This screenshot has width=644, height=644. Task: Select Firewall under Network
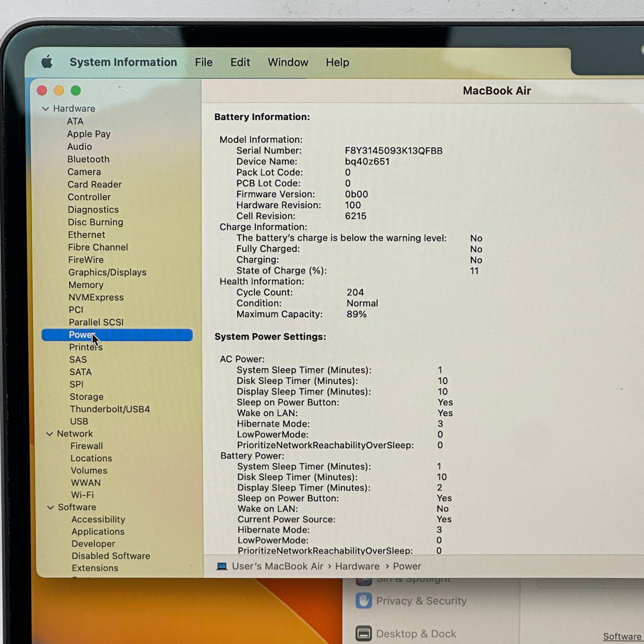pyautogui.click(x=86, y=446)
